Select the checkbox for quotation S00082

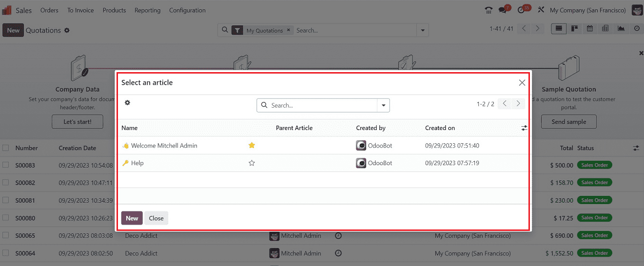coord(6,183)
